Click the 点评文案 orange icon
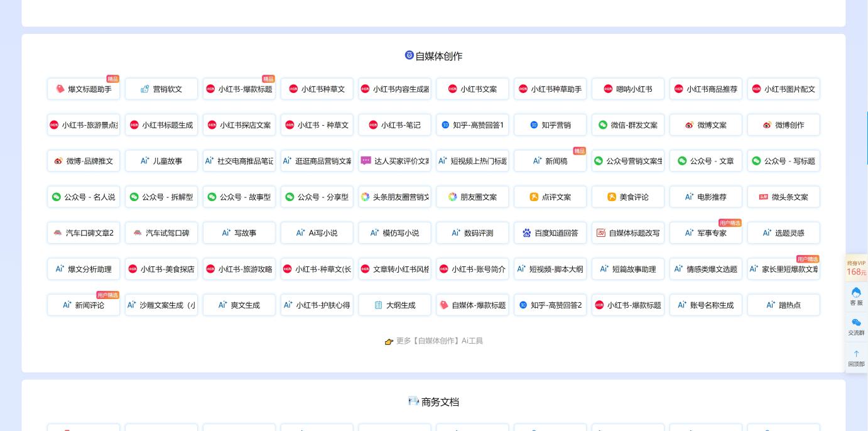The image size is (868, 431). click(x=534, y=197)
